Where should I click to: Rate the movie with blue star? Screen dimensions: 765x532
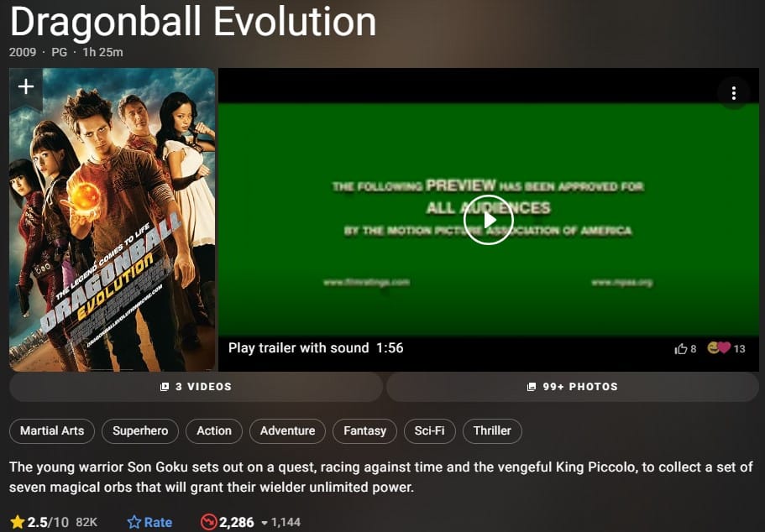click(x=149, y=522)
